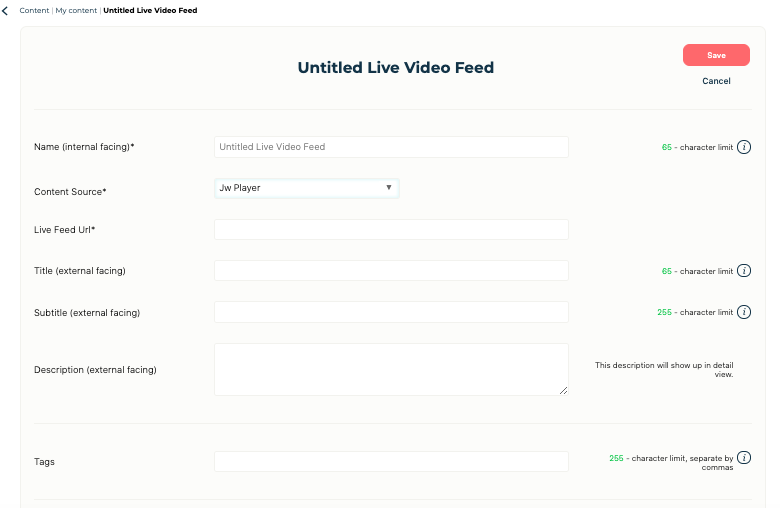Image resolution: width=780 pixels, height=508 pixels.
Task: Click '255 - character limit' beside Subtitle field
Action: point(695,312)
